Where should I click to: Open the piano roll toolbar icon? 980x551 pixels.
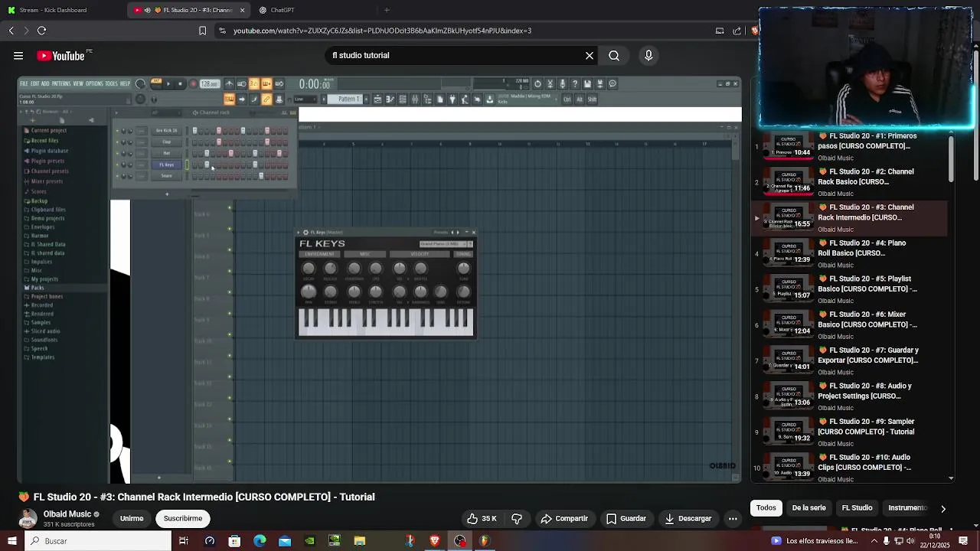coord(390,99)
